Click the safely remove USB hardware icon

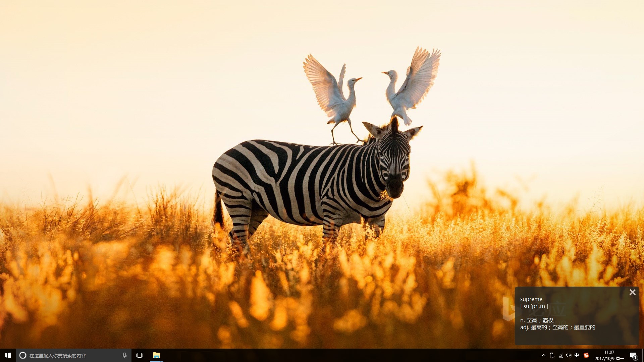pos(552,355)
